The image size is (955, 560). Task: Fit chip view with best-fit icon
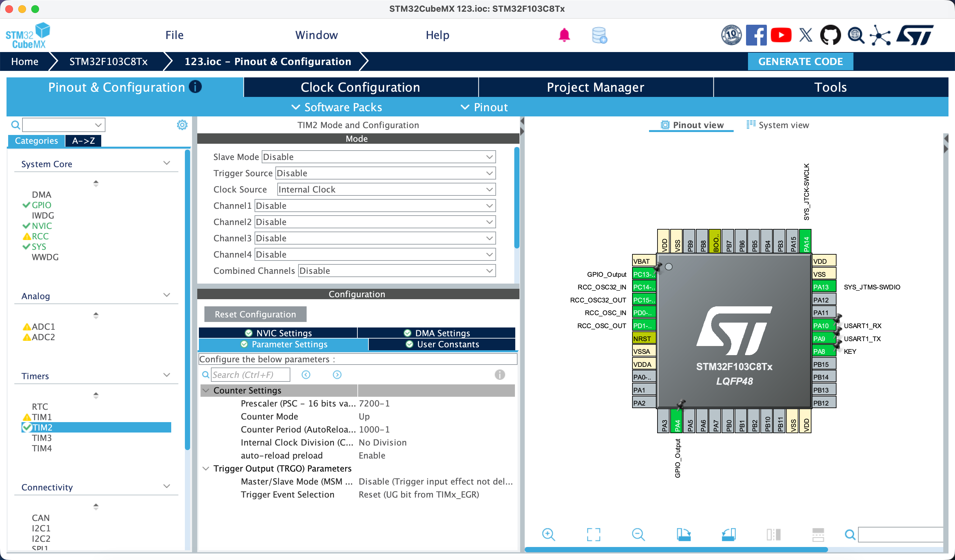click(x=593, y=535)
